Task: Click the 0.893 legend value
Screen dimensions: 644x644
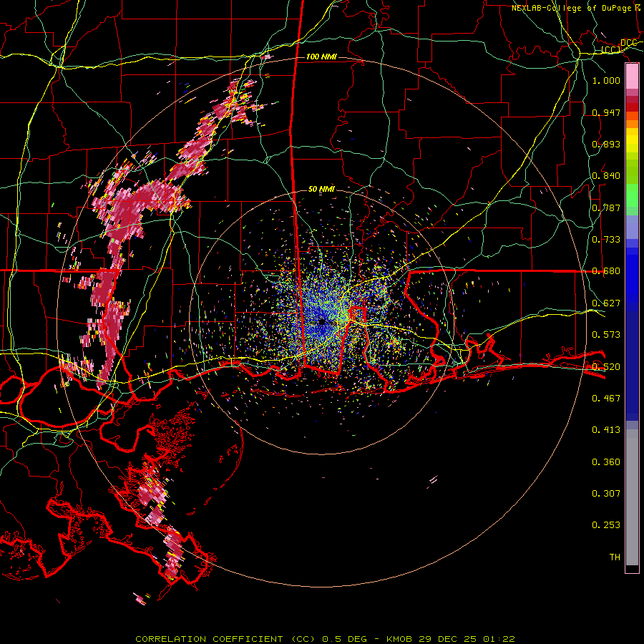Action: 606,144
